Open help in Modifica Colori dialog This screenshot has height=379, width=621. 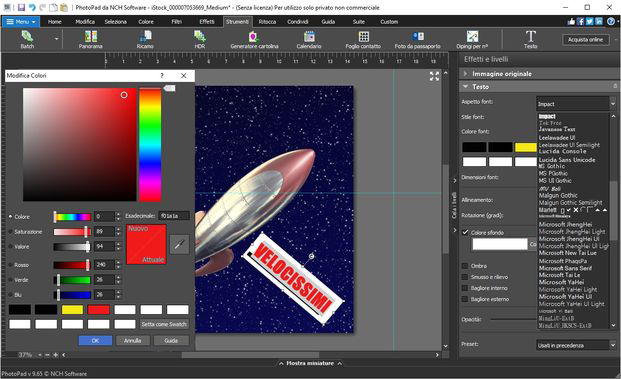(162, 75)
